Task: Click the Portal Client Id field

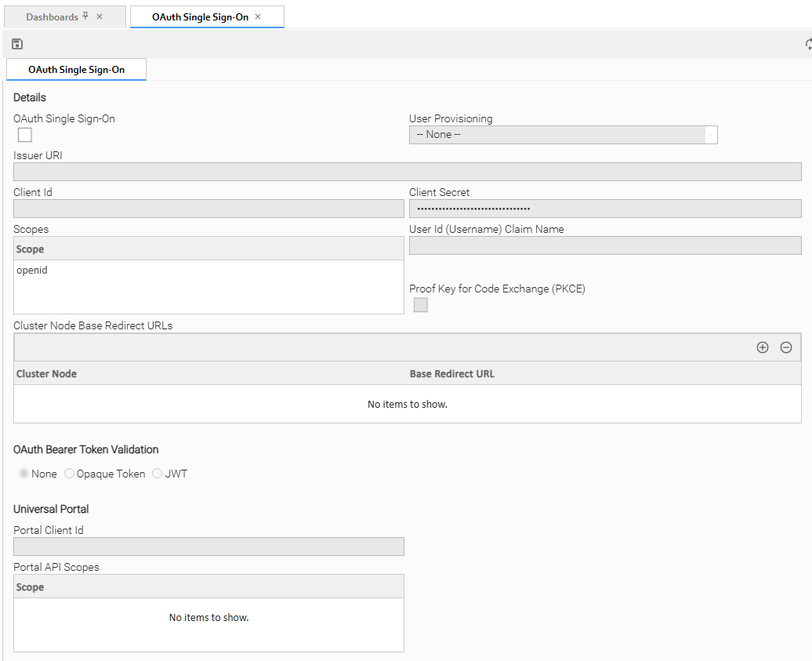Action: tap(208, 547)
